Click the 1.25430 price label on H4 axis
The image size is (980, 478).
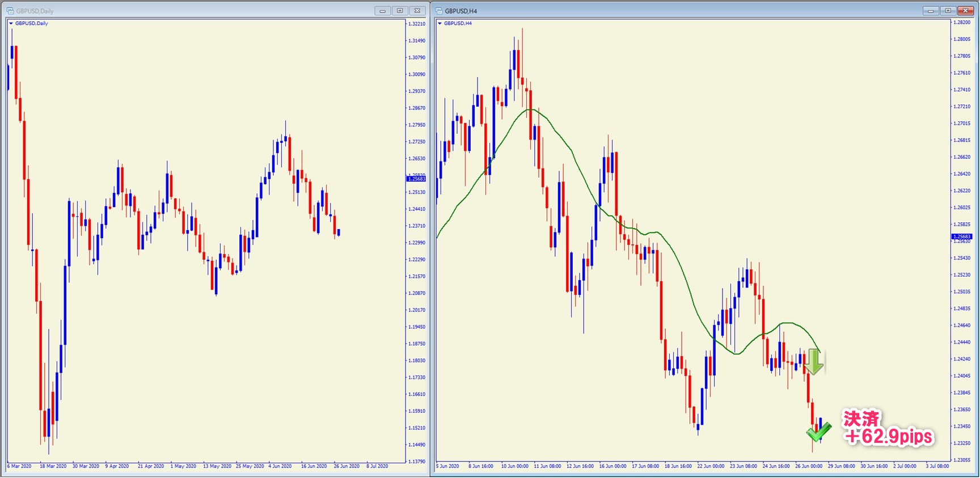[962, 258]
